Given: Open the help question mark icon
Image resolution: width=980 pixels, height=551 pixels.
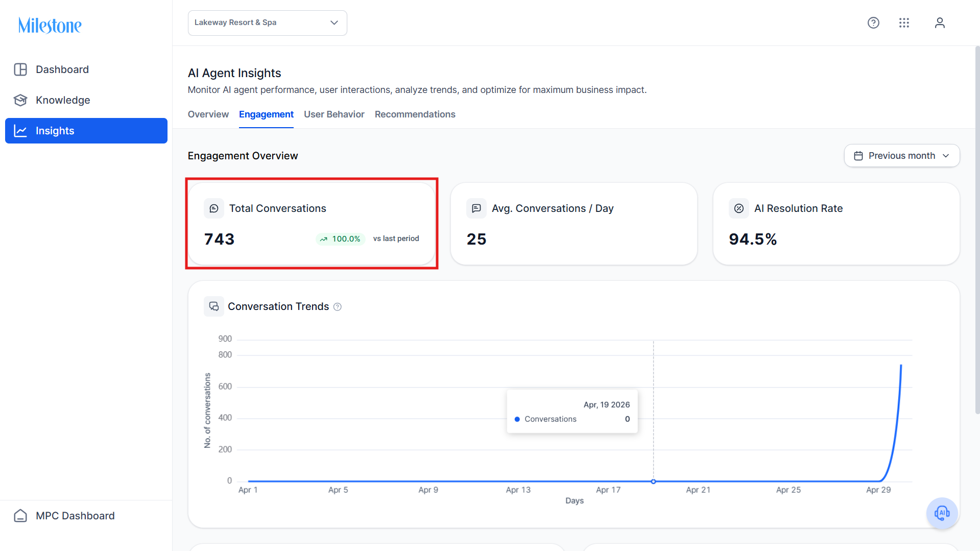Looking at the screenshot, I should click(873, 23).
